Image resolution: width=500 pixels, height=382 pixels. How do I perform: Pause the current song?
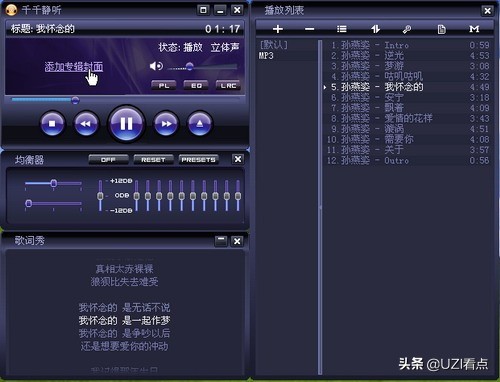coord(126,124)
